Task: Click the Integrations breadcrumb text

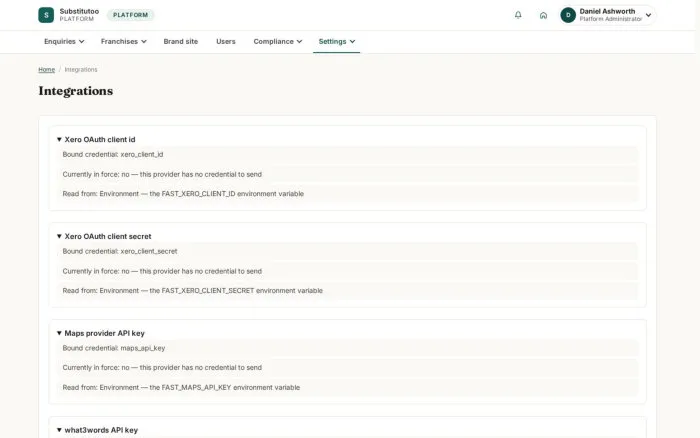Action: [x=81, y=70]
